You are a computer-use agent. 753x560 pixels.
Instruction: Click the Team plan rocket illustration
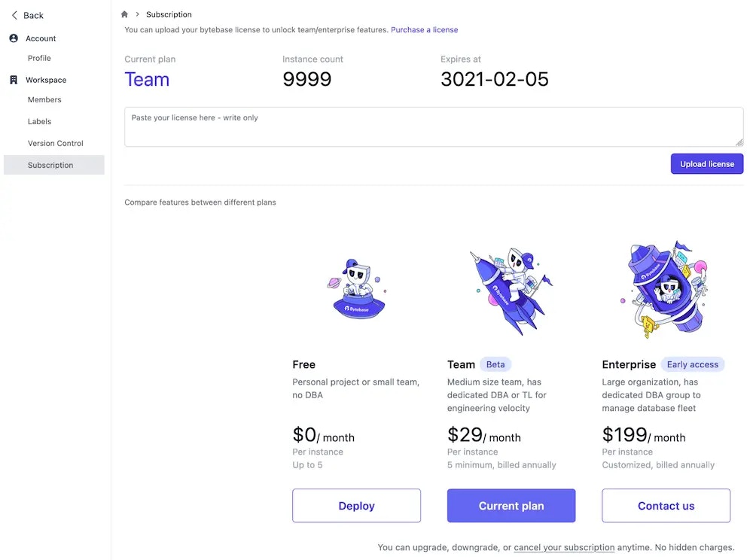click(511, 291)
